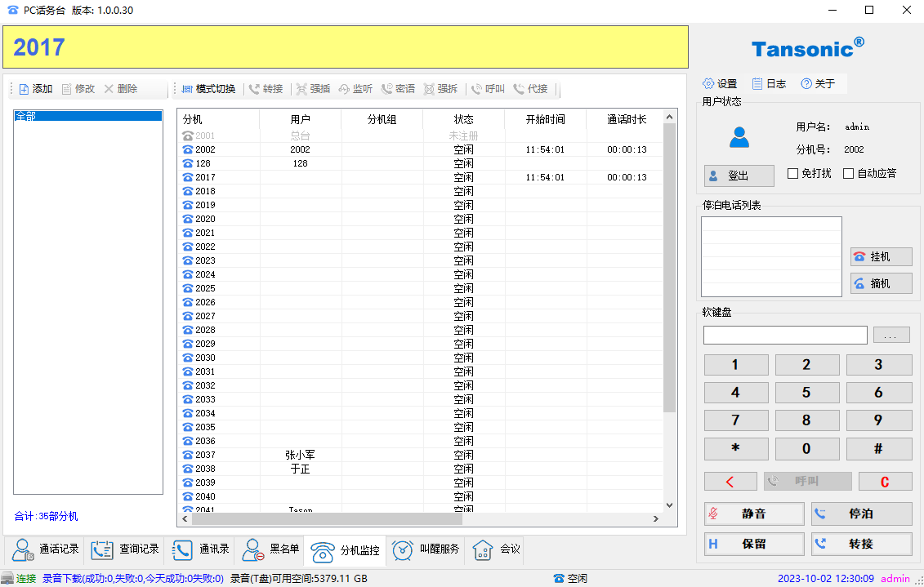Click the 张小军 user cell
Screen dimensions: 924x587
[300, 455]
